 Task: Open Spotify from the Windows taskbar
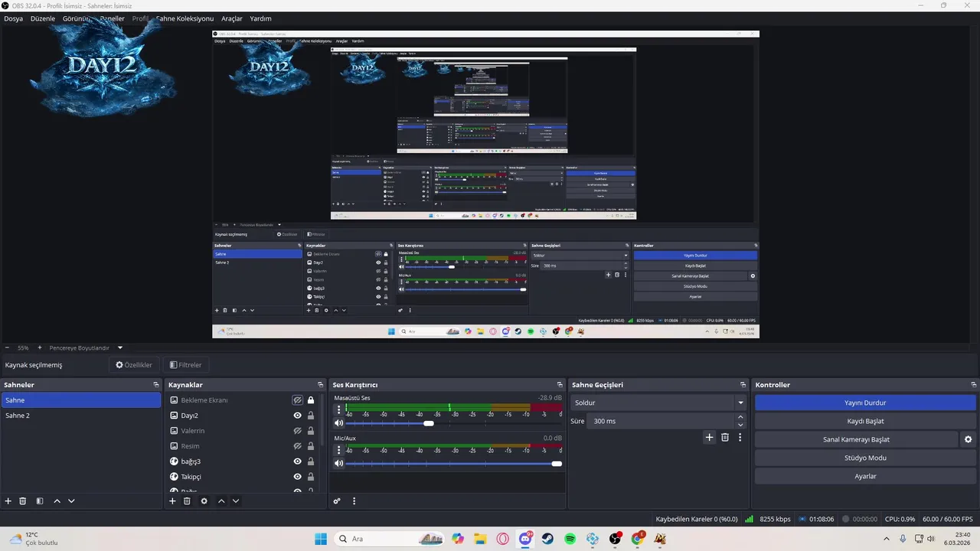(x=570, y=539)
